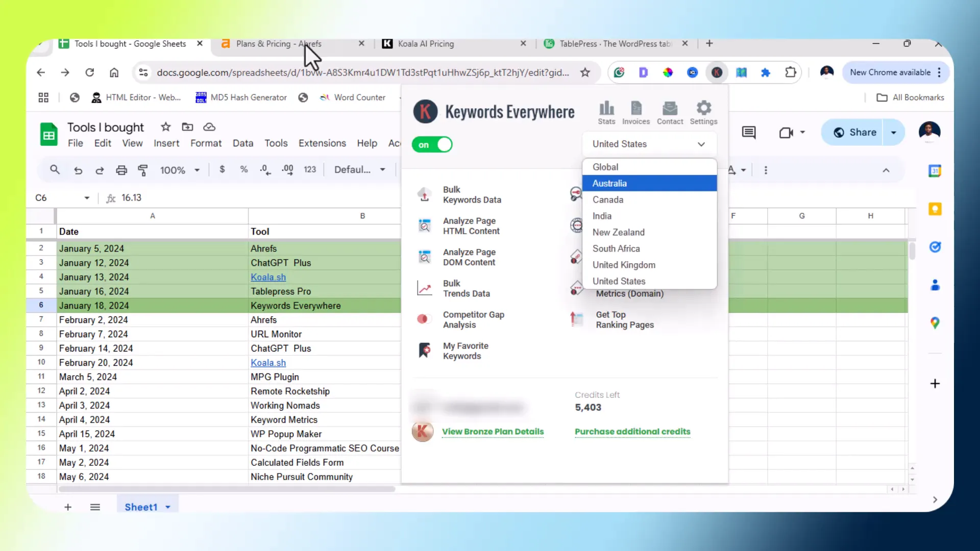Viewport: 980px width, 551px height.
Task: Open Word Counter bookmark
Action: [x=352, y=97]
